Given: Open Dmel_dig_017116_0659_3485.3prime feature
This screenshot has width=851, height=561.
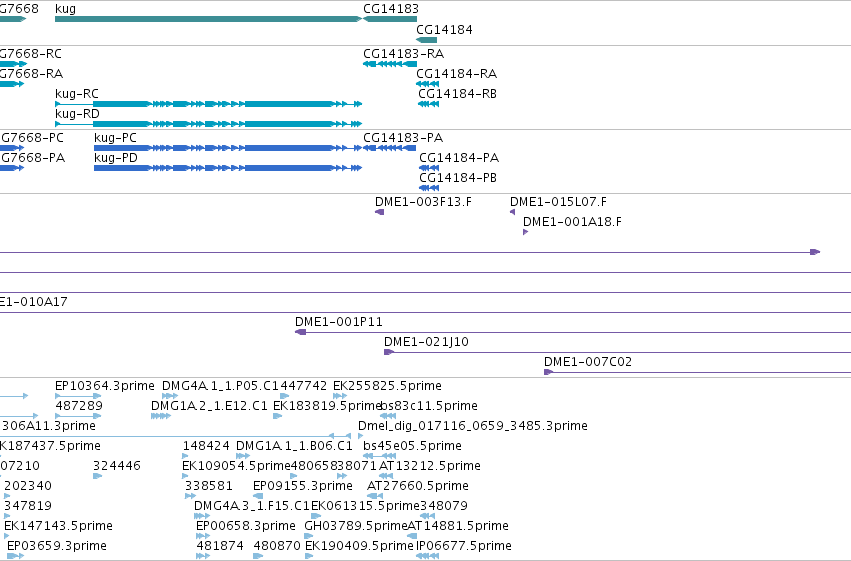Looking at the screenshot, I should coord(360,436).
